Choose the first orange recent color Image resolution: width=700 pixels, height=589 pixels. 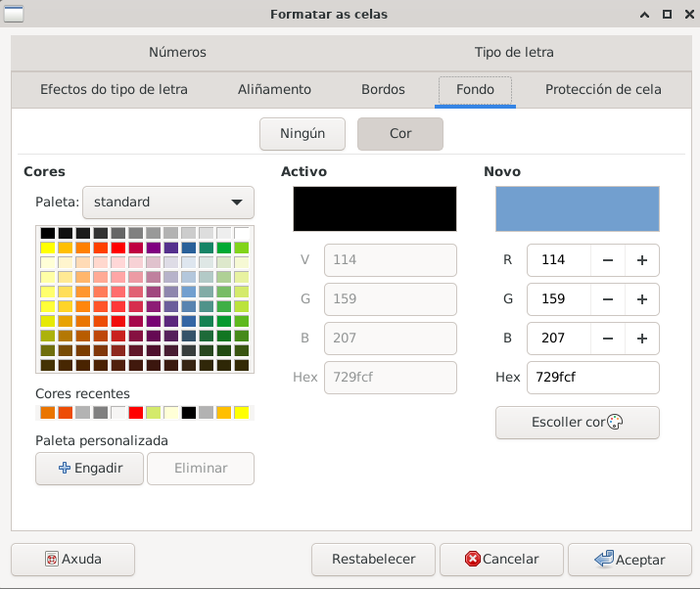tap(48, 413)
